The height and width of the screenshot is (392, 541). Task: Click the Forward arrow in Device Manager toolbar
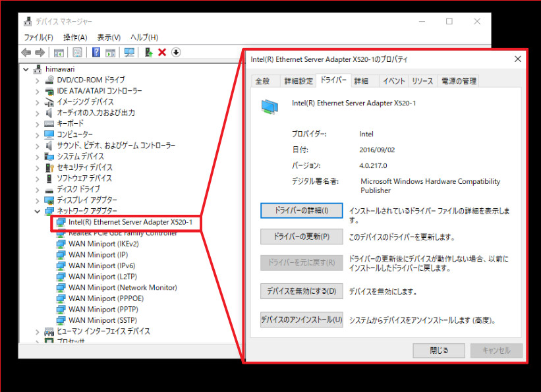40,53
